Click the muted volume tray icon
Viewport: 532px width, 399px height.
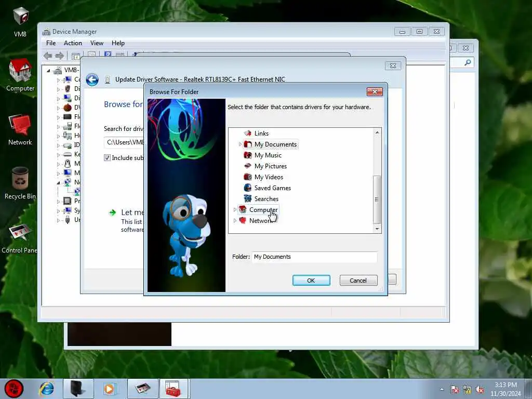[x=480, y=390]
